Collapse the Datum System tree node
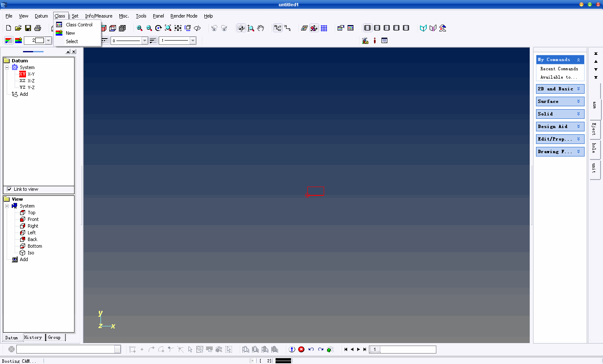Screen dimensions: 603x364 click(7, 67)
